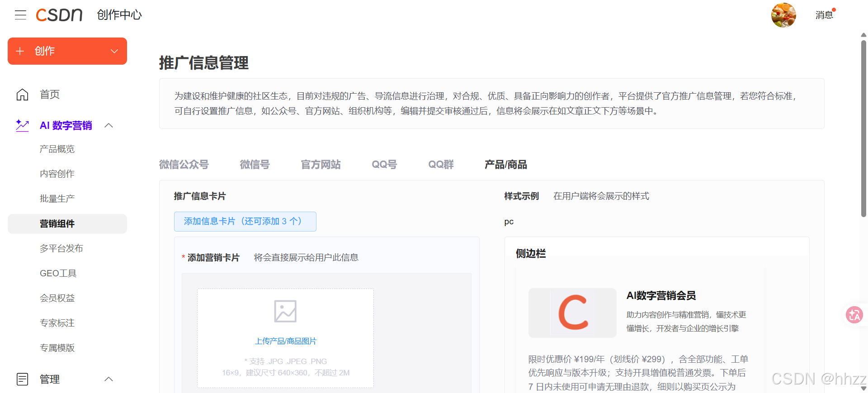Open GEO工具 in sidebar
Screen dimensions: 868x393
tap(58, 273)
